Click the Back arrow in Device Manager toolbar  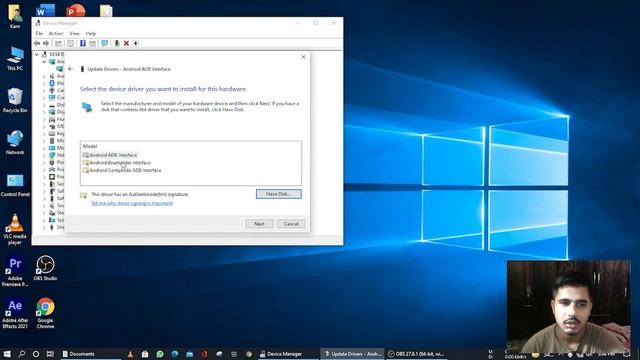(37, 43)
